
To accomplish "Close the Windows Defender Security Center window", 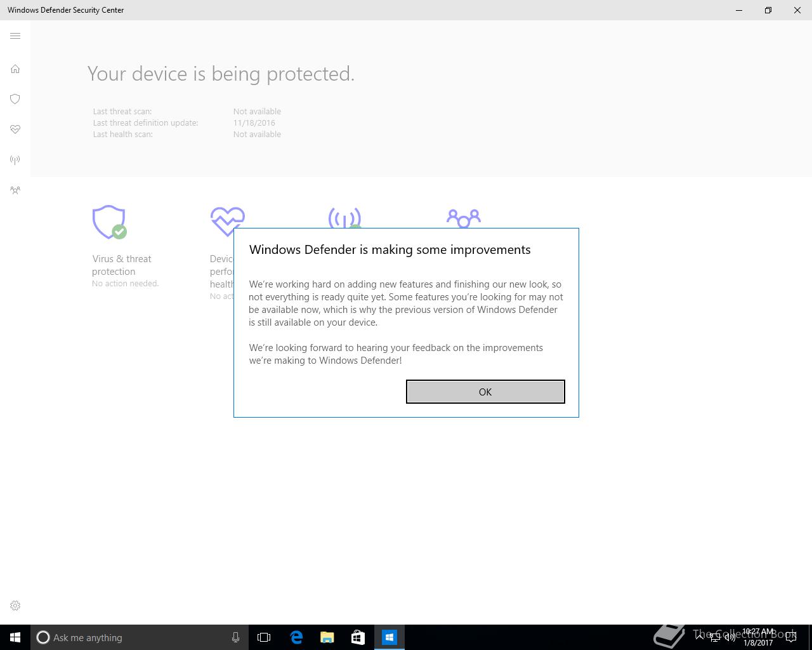I will [797, 10].
